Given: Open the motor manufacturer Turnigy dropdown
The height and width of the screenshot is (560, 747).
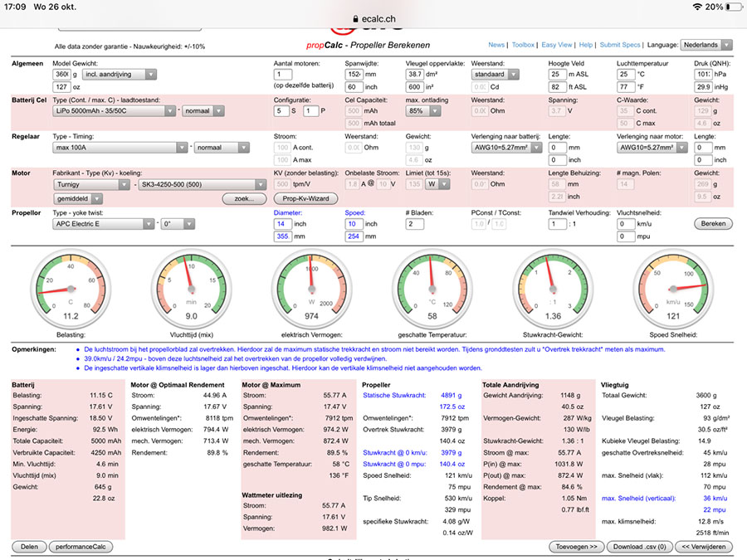Looking at the screenshot, I should [91, 184].
